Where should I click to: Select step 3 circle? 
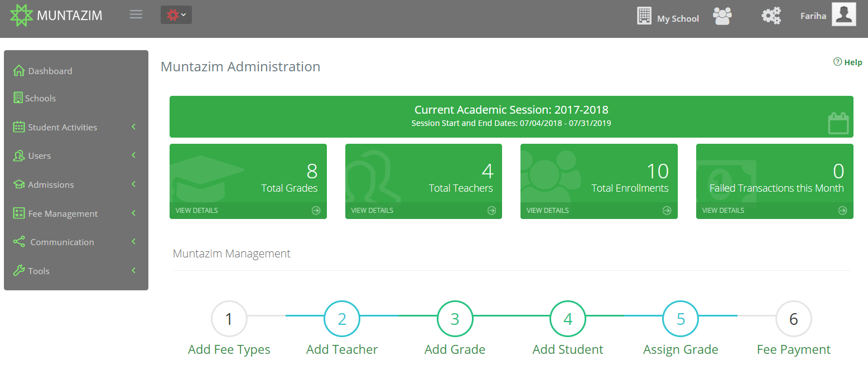[x=455, y=319]
